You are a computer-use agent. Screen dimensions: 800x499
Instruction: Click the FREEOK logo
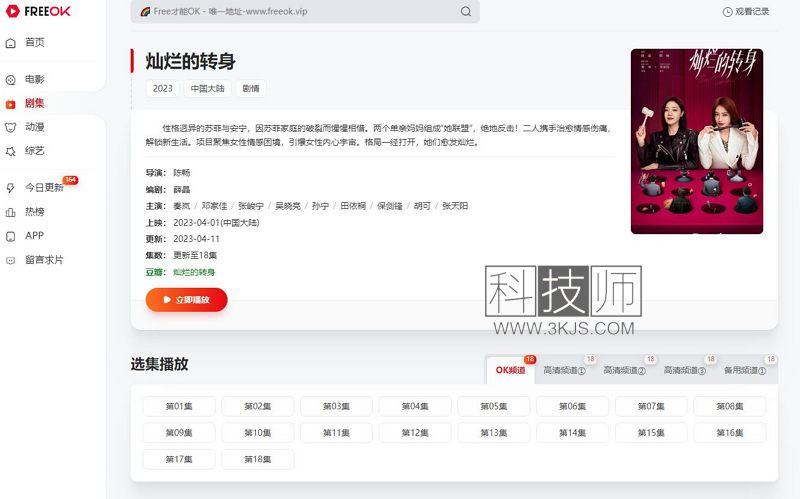point(38,11)
